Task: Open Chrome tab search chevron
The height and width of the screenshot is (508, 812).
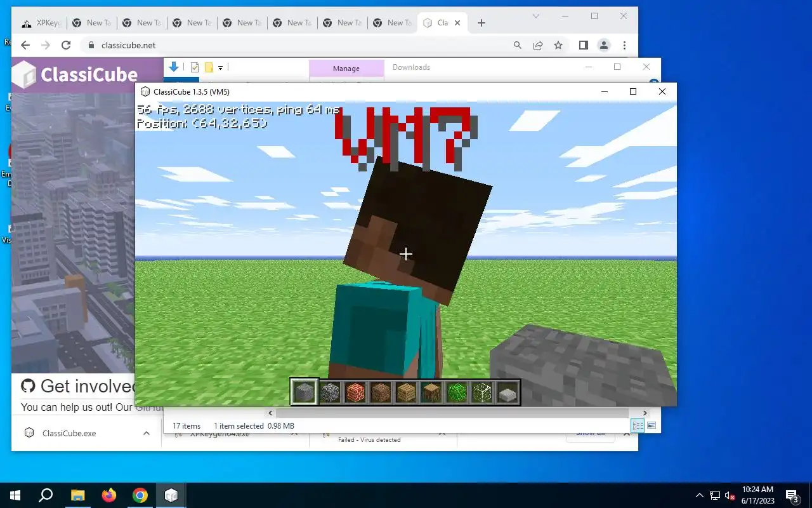Action: (x=536, y=16)
